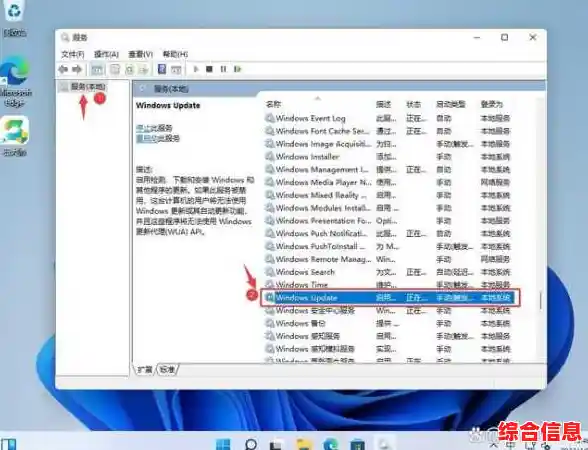Select the Windows Mixed Reality service row
Image resolution: width=588 pixels, height=450 pixels.
pyautogui.click(x=388, y=195)
